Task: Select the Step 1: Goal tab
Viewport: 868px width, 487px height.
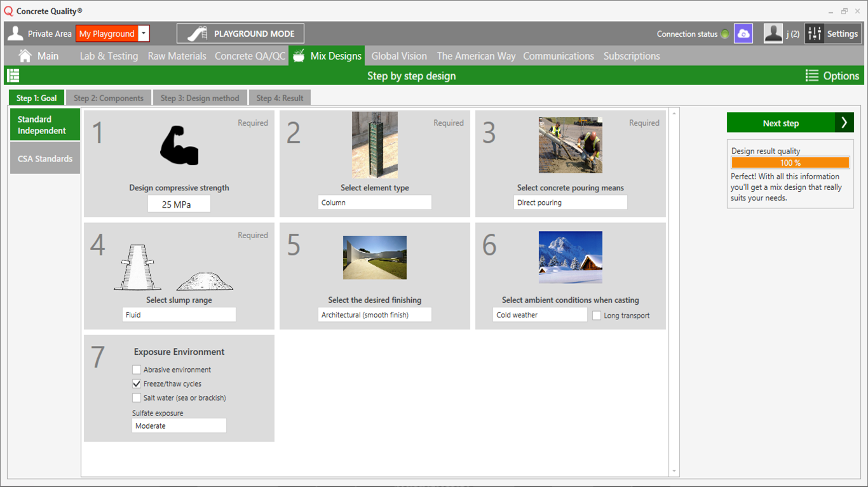Action: coord(36,98)
